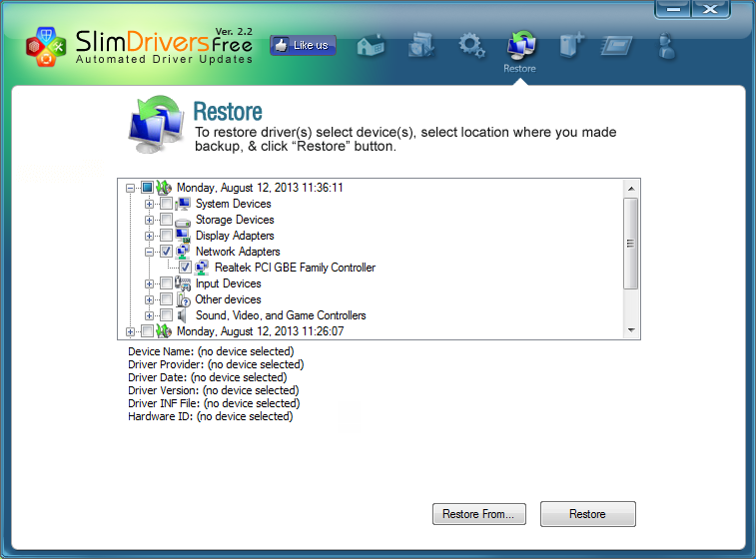Check the Other devices checkbox
Viewport: 756px width, 559px height.
click(x=166, y=299)
